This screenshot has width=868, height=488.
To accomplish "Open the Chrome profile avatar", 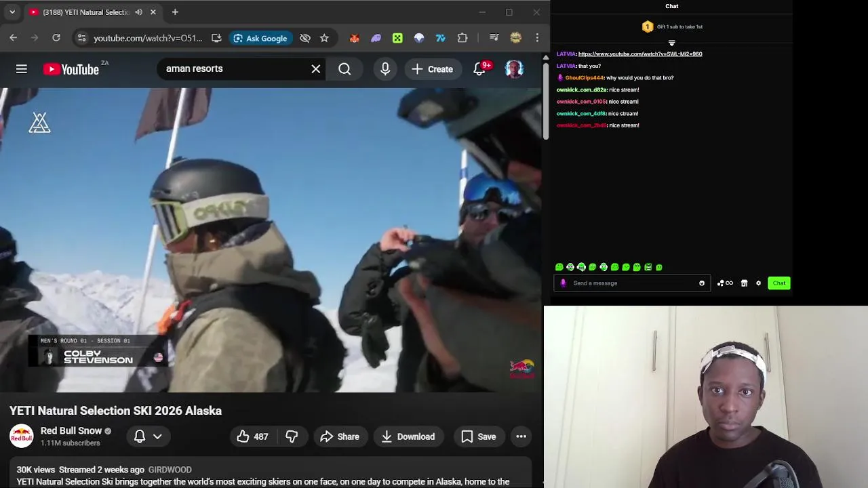I will [515, 38].
